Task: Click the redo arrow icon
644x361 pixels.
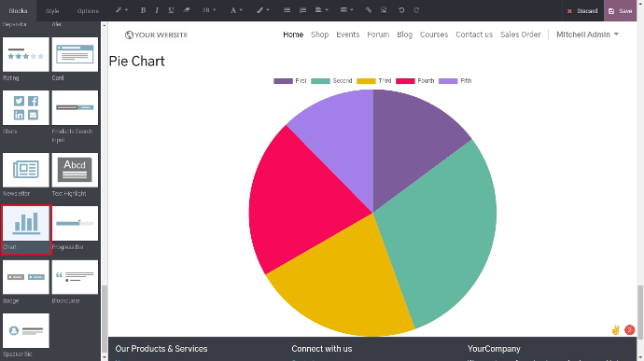Action: pyautogui.click(x=416, y=10)
